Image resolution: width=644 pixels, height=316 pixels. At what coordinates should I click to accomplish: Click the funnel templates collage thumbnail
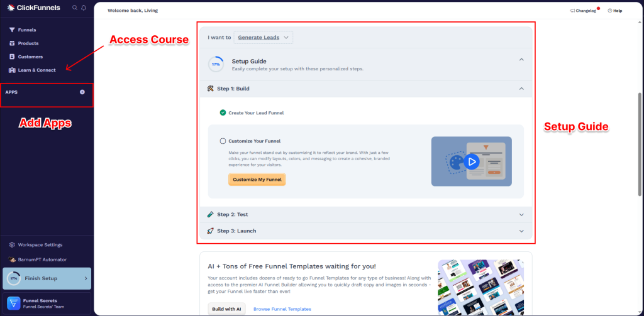(481, 287)
